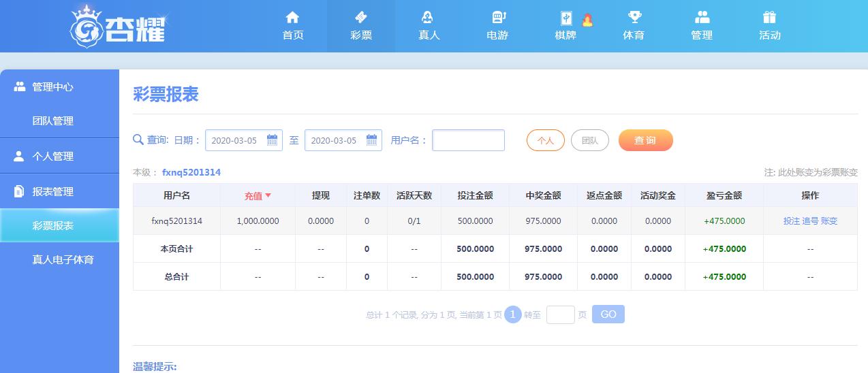This screenshot has height=373, width=868.
Task: Expand 个人管理 in the sidebar
Action: 53,157
